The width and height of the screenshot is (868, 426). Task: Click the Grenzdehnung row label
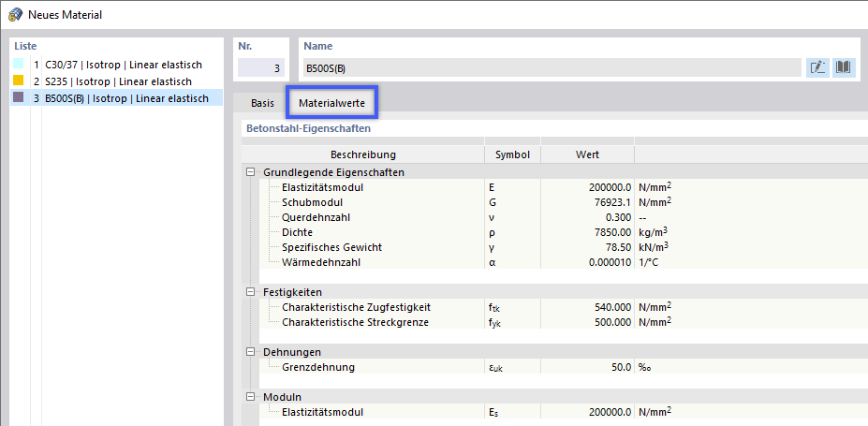click(x=318, y=367)
